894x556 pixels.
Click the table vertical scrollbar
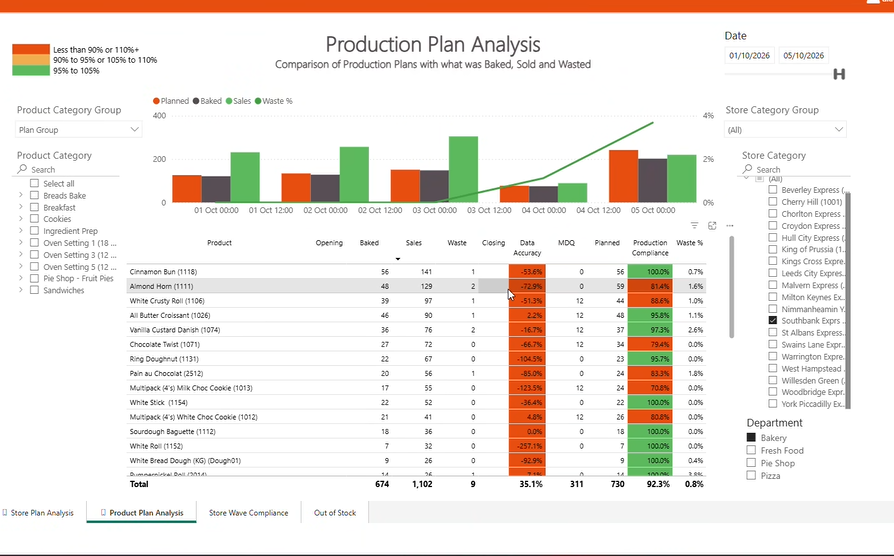[732, 287]
